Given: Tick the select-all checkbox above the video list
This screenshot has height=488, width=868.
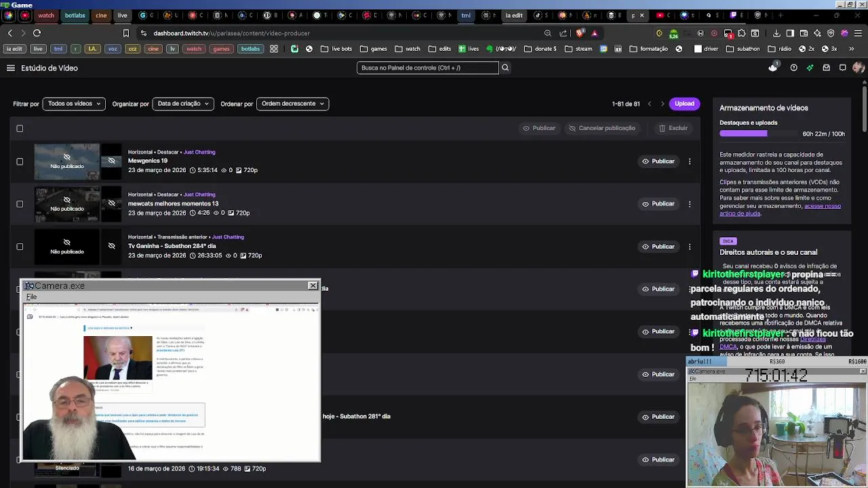Looking at the screenshot, I should pos(20,128).
